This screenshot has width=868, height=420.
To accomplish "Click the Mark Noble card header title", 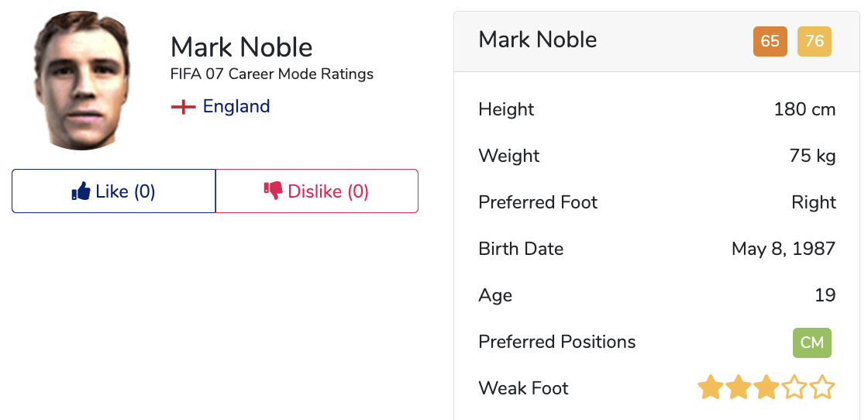I will 538,40.
